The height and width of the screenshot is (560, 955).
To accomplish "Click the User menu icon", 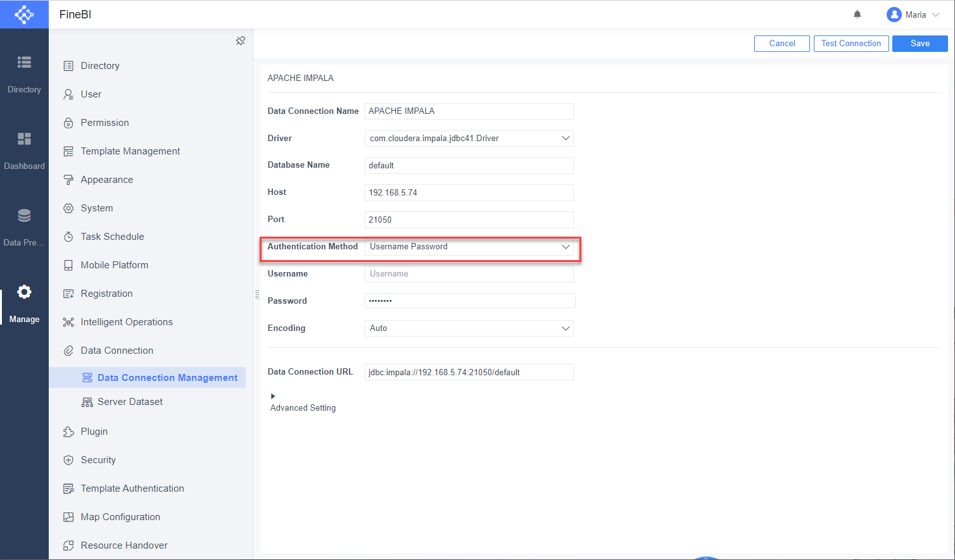I will pos(68,94).
